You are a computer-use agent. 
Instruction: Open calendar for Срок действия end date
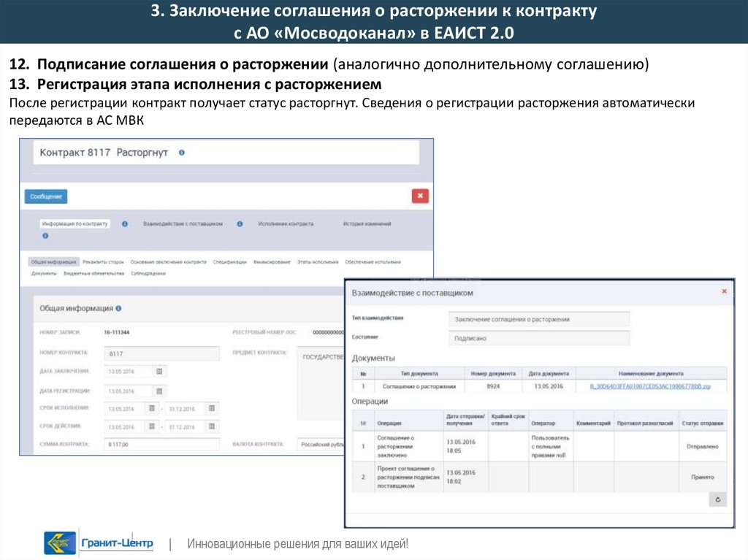pyautogui.click(x=212, y=426)
